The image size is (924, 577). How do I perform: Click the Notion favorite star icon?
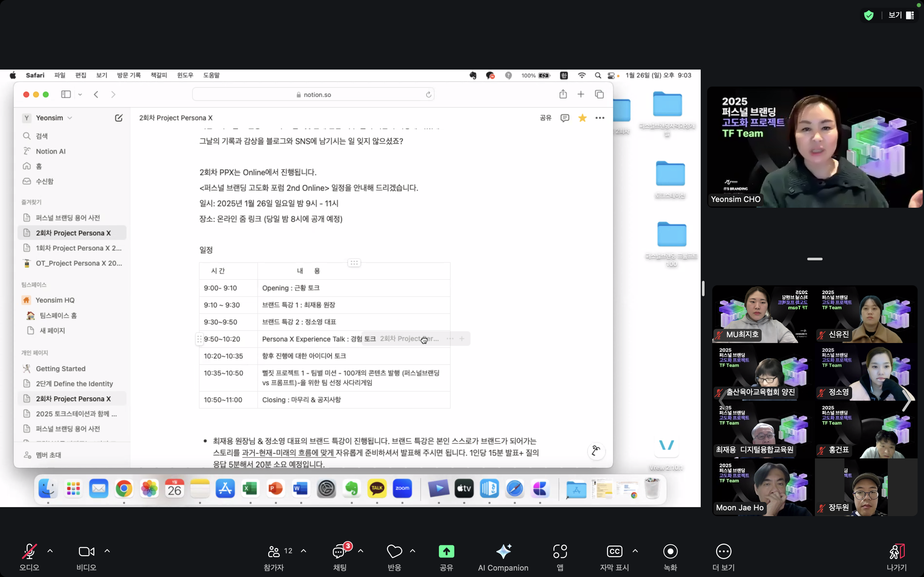[x=582, y=118]
